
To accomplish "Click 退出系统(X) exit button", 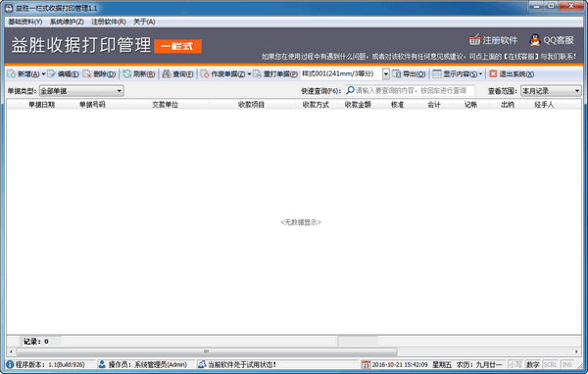I will click(x=512, y=73).
